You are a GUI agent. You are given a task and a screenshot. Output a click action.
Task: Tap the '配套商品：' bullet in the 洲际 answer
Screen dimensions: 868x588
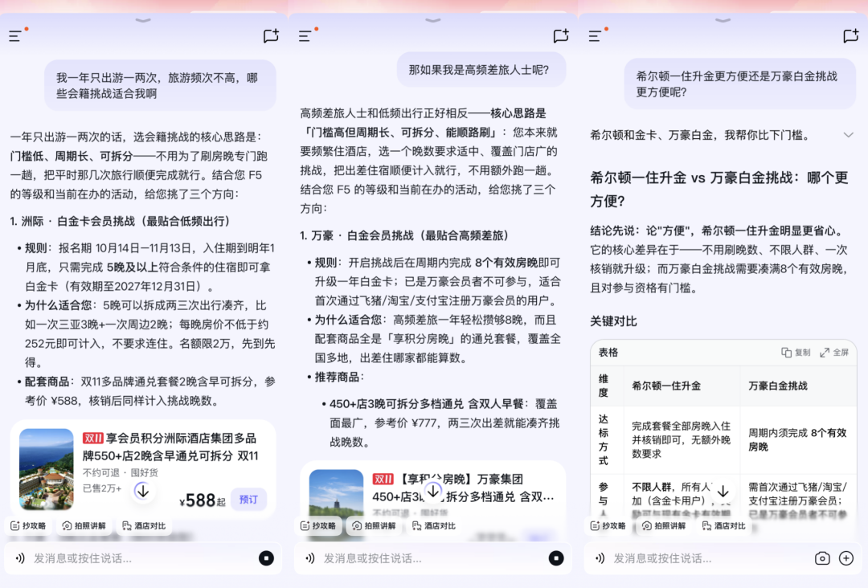50,382
